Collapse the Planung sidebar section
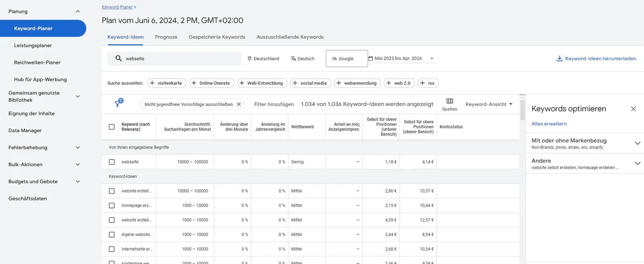Screen dimensions: 644x264 pyautogui.click(x=78, y=11)
